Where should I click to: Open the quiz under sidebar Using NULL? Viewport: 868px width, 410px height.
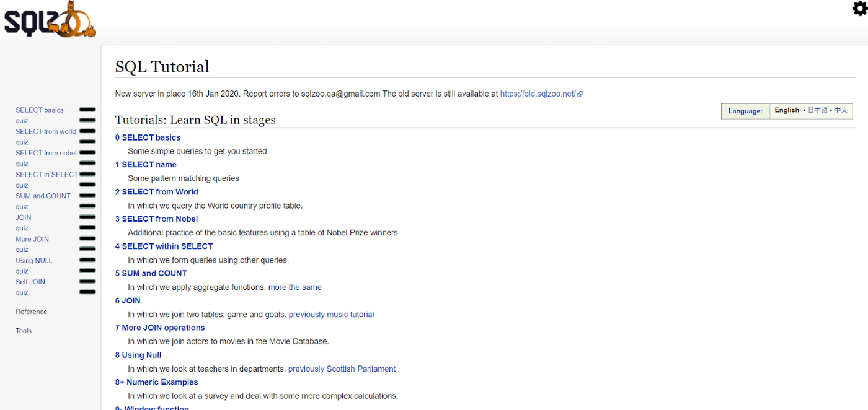(22, 271)
